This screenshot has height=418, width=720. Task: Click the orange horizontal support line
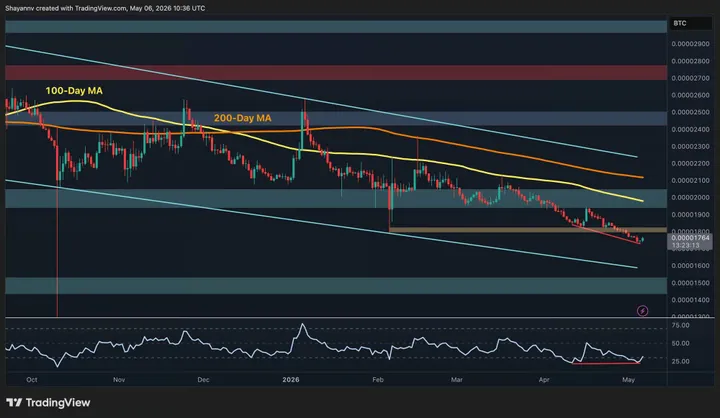coord(528,230)
